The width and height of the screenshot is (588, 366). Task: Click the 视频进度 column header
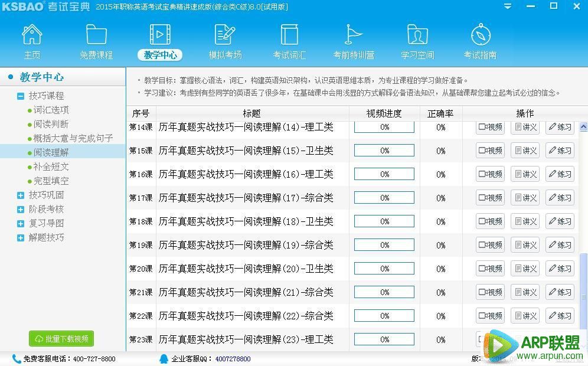tap(384, 113)
